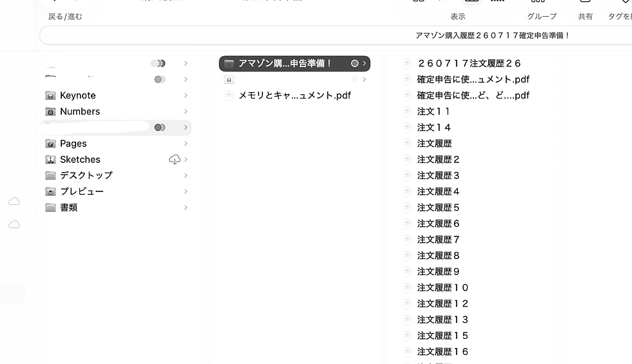Click the sync status icon on the アマゾン購...申告準備! row
The height and width of the screenshot is (364, 632).
coord(355,63)
